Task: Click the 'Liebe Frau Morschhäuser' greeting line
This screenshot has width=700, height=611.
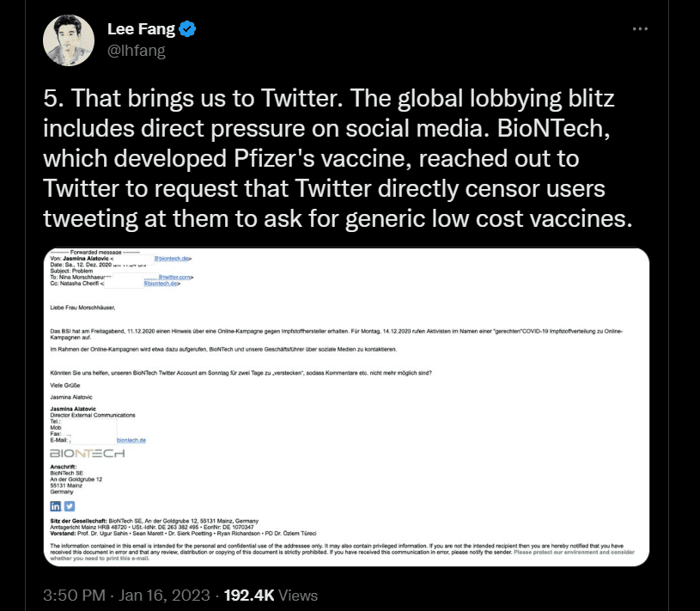Action: (82, 305)
